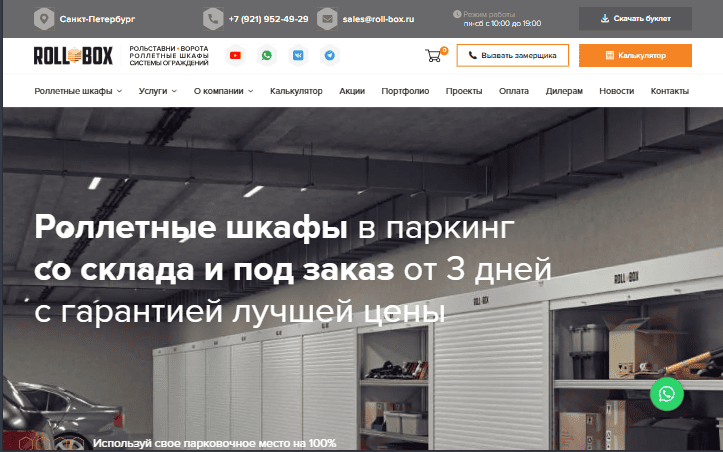Expand the Роллетные шкафы dropdown menu
The height and width of the screenshot is (452, 723).
[x=78, y=91]
